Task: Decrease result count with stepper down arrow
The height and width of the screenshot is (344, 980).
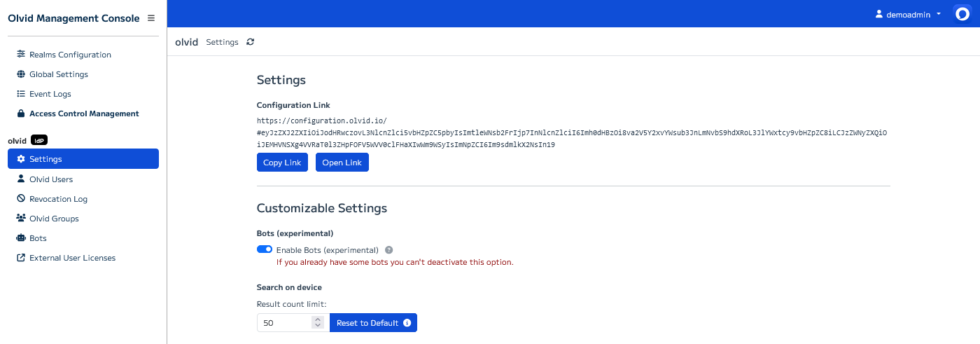Action: [318, 326]
